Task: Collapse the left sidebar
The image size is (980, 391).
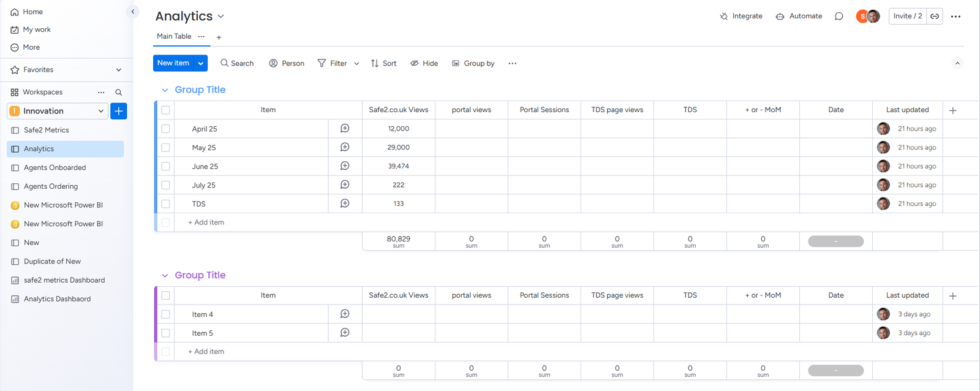Action: tap(133, 12)
